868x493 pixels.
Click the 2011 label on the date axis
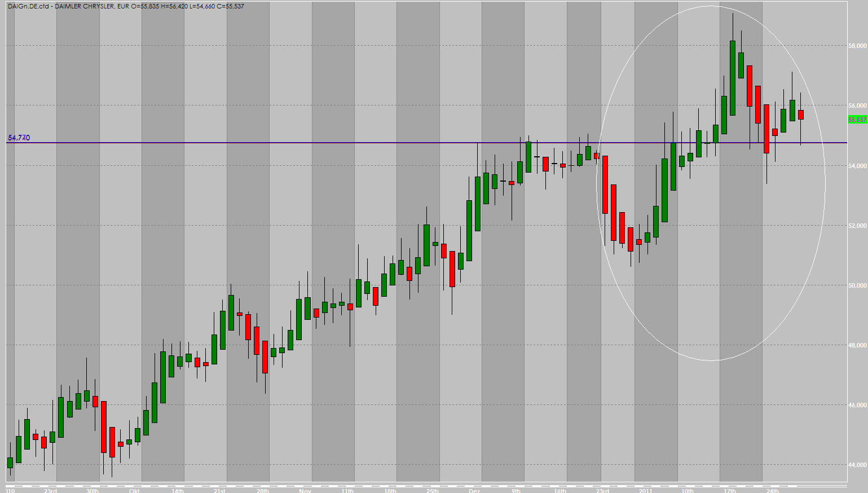click(x=645, y=490)
